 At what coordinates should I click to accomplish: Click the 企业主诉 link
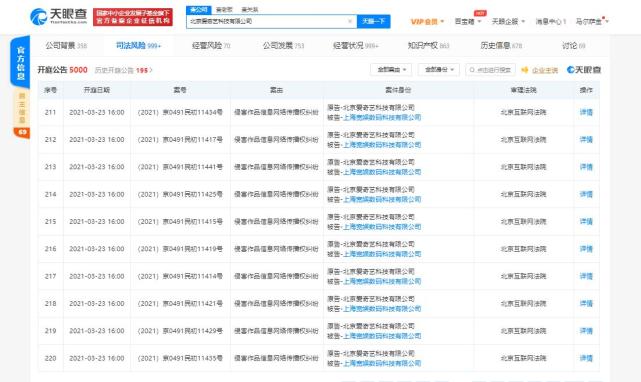pos(544,70)
